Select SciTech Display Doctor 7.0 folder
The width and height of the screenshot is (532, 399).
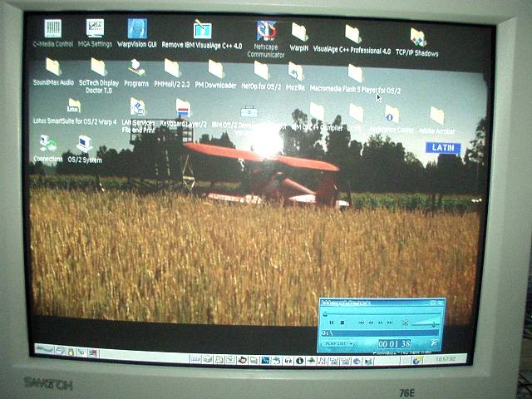point(99,66)
